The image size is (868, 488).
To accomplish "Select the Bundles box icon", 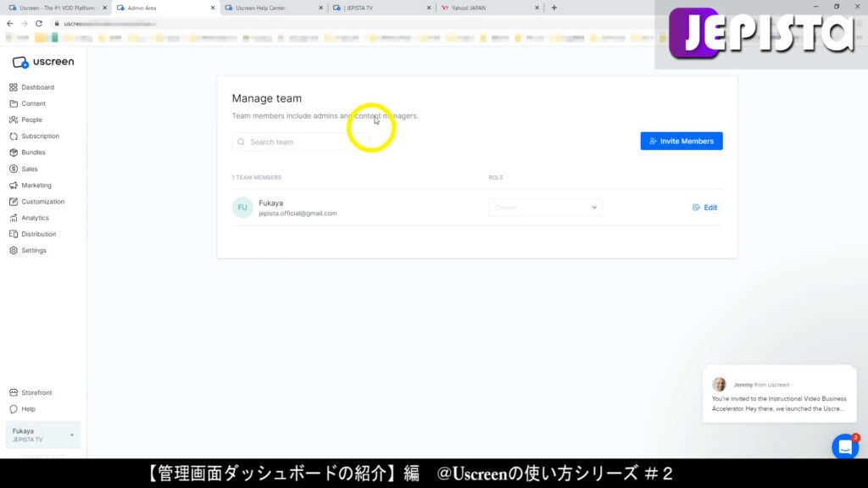I will click(x=14, y=152).
